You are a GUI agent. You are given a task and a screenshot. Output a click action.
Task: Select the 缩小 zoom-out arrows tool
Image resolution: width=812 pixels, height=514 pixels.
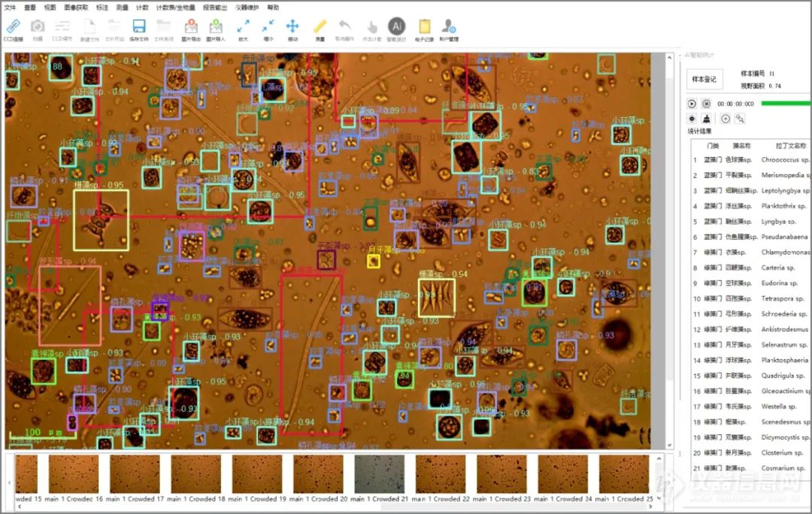[x=268, y=26]
